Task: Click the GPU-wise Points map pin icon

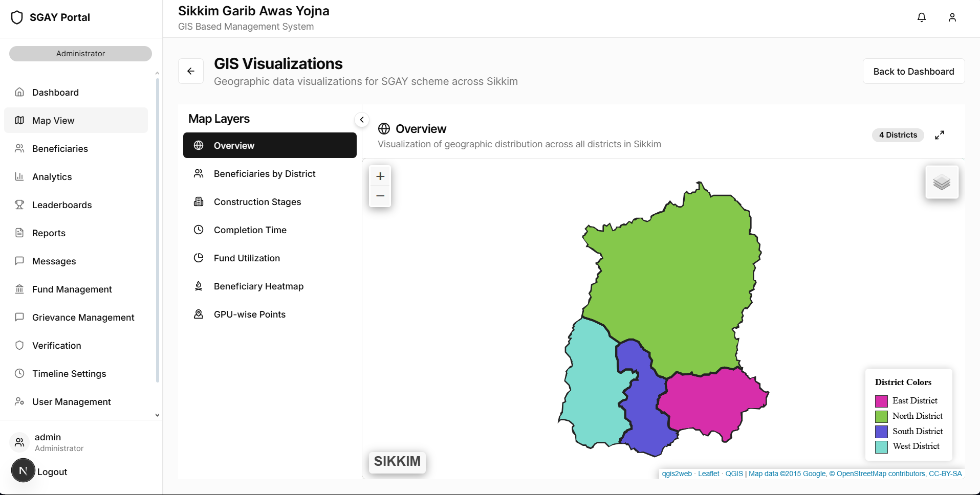Action: pyautogui.click(x=199, y=314)
